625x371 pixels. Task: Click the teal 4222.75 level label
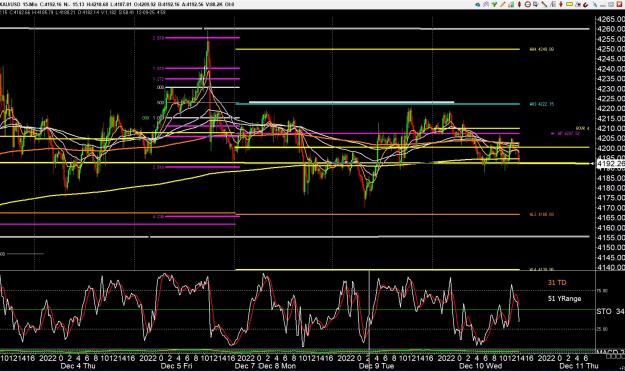pyautogui.click(x=541, y=104)
